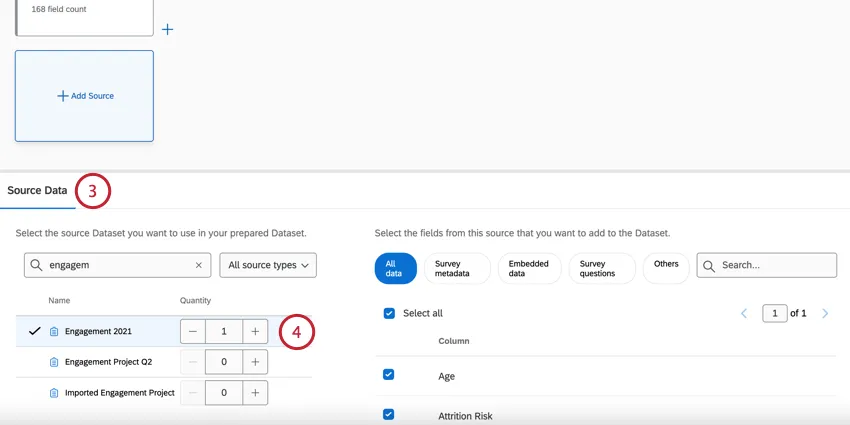
Task: Click the clipboard icon next to Engagement 2021
Action: (54, 331)
